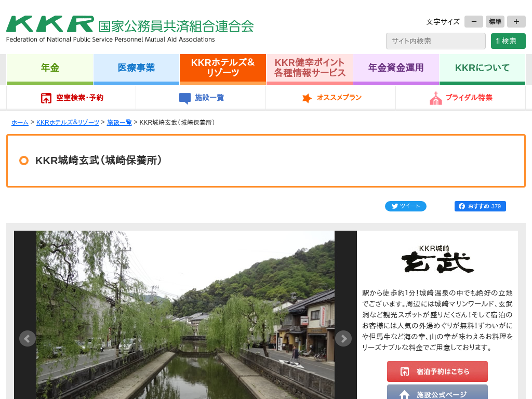The height and width of the screenshot is (399, 532).
Task: Open the 施設公式ページ button
Action: click(x=437, y=392)
